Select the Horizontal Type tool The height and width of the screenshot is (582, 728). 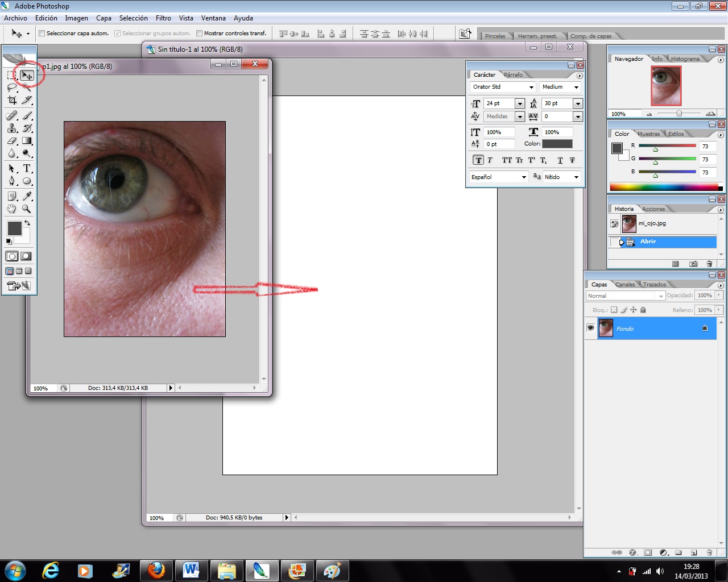coord(27,168)
